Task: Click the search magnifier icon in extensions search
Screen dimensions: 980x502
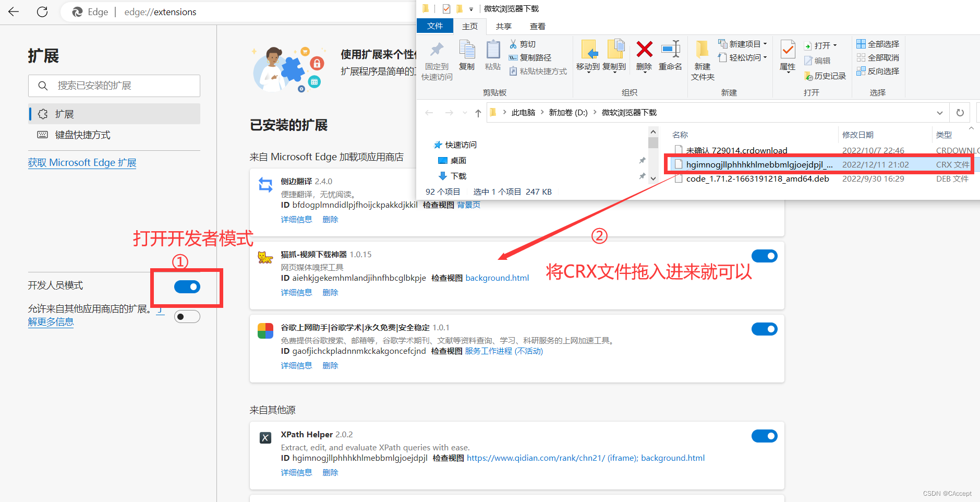Action: (43, 86)
